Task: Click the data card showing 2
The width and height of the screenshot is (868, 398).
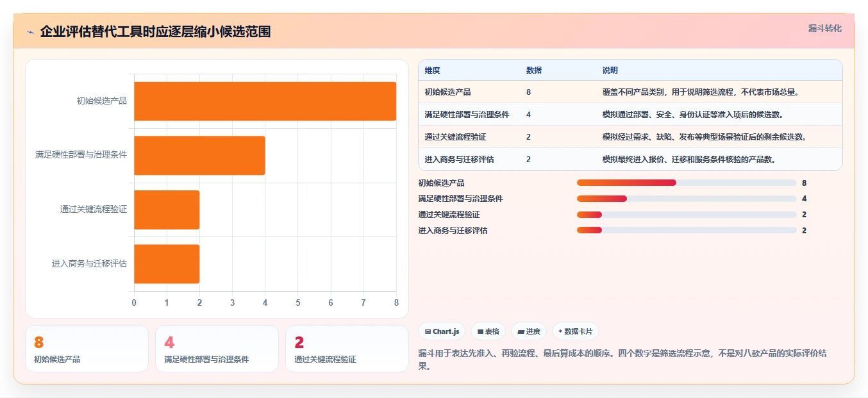Action: (x=347, y=349)
